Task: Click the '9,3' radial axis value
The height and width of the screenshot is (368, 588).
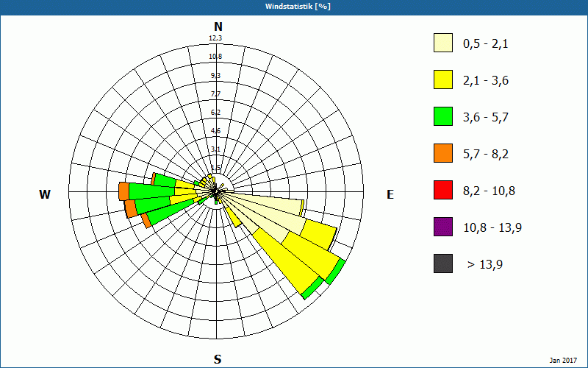Action: click(x=215, y=76)
